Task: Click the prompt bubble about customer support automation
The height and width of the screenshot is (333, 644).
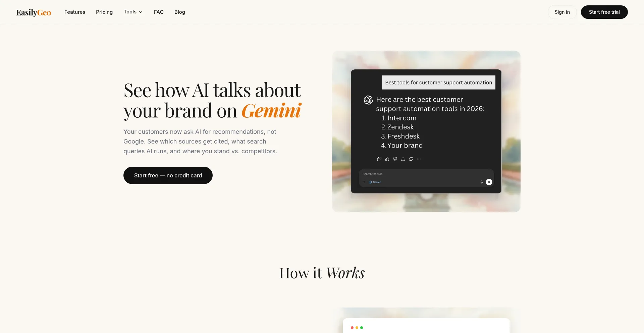Action: [x=439, y=82]
